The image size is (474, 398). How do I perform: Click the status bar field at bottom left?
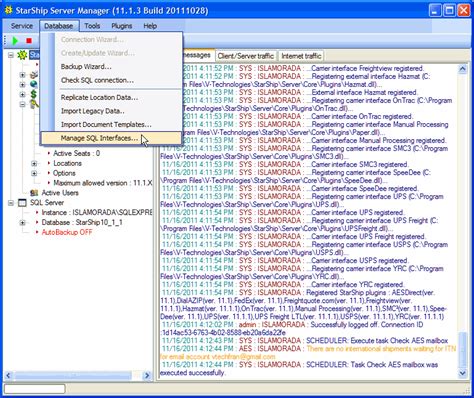pos(35,389)
